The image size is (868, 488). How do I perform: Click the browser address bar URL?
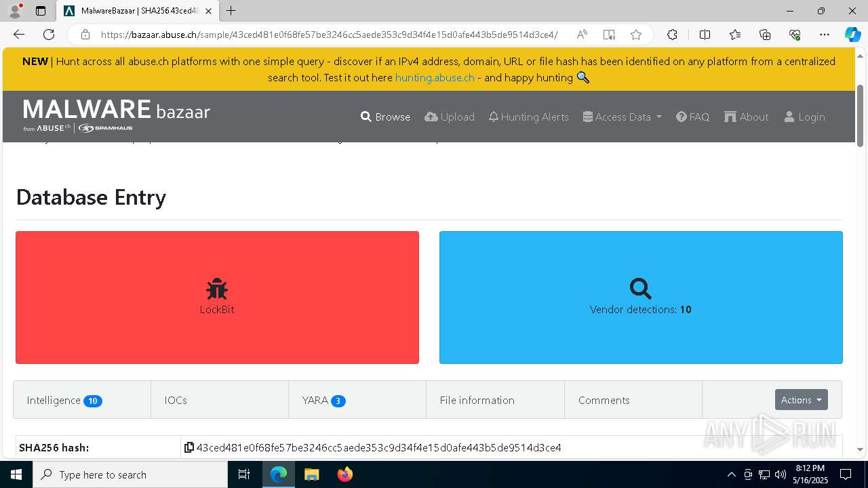tap(329, 35)
